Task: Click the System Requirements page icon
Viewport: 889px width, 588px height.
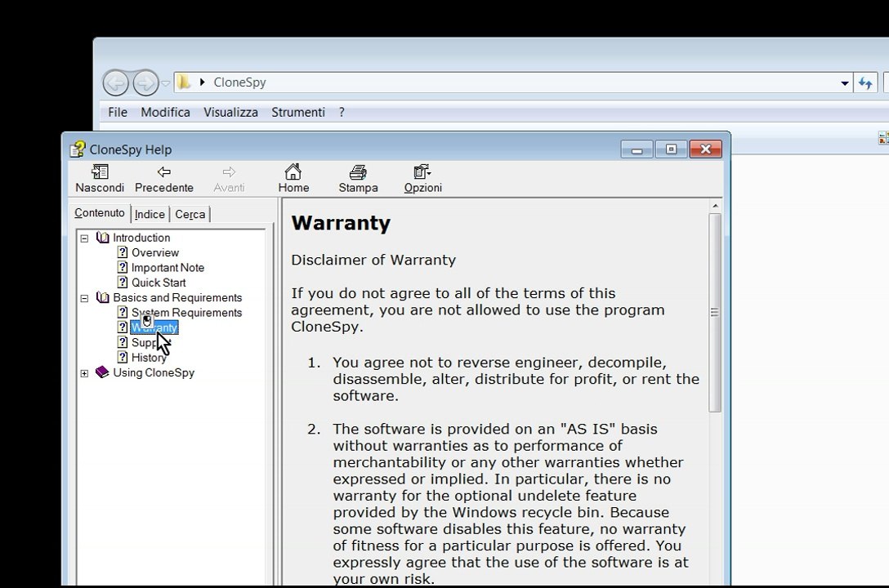Action: tap(123, 312)
